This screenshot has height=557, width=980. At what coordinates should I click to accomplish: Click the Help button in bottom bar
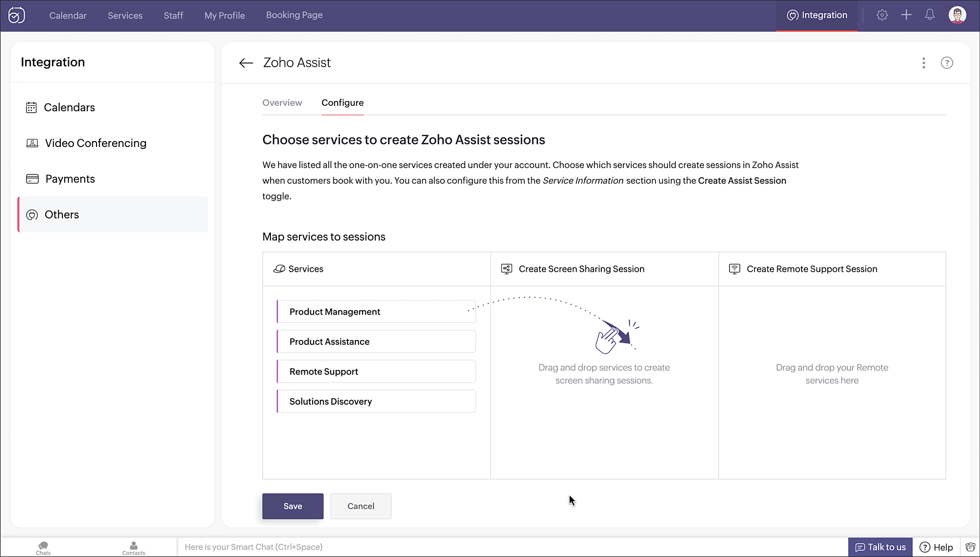(936, 547)
